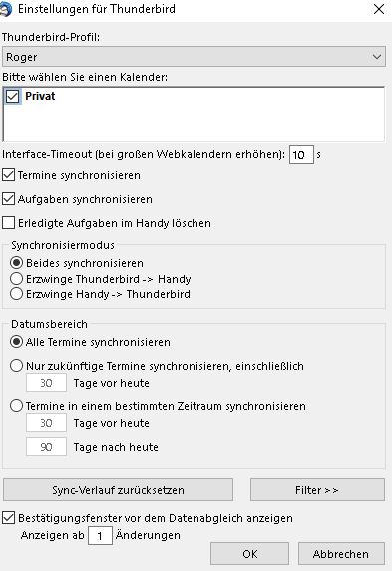Select Erzwinge Thunderbird -> Handy mode
392x571 pixels.
click(x=16, y=279)
